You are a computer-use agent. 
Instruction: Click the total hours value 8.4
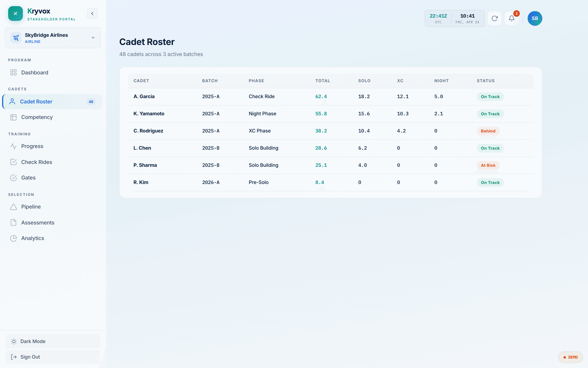pos(320,182)
